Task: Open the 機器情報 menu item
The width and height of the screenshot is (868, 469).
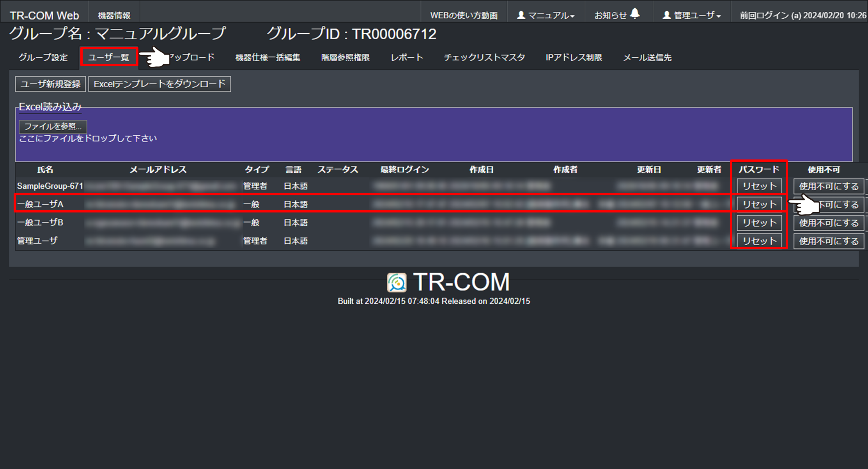Action: (x=114, y=15)
